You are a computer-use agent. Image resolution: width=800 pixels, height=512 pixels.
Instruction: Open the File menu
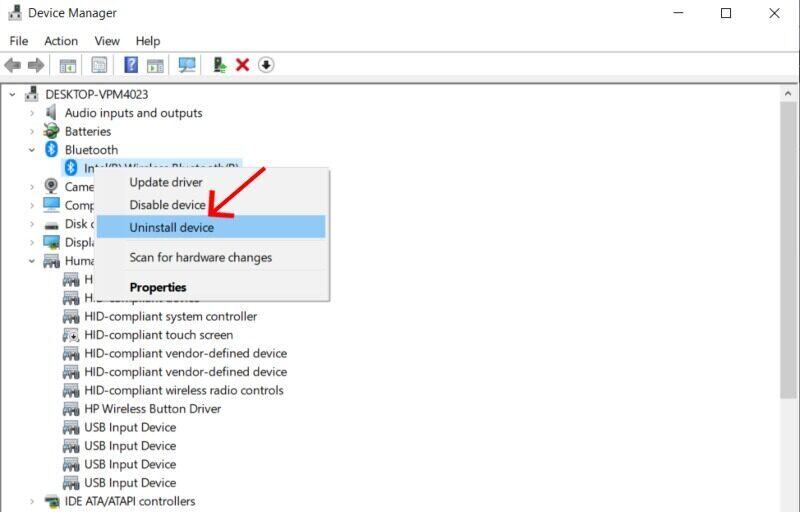(x=19, y=41)
